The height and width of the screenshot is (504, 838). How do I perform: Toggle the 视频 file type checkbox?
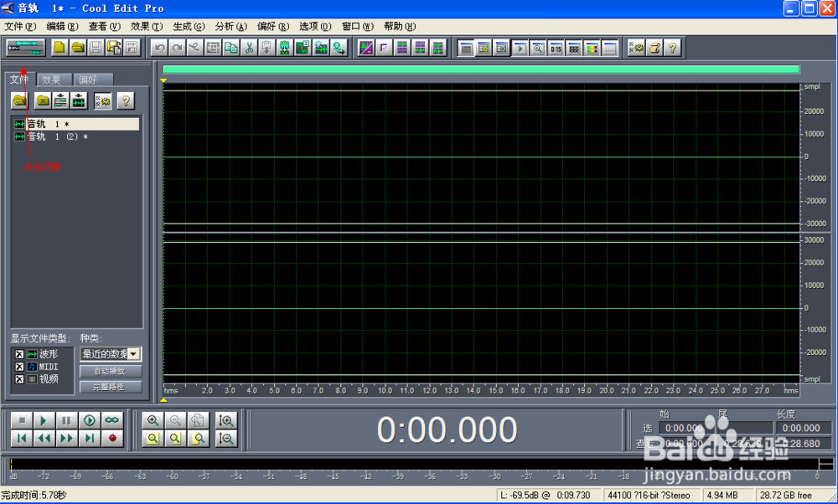click(19, 379)
